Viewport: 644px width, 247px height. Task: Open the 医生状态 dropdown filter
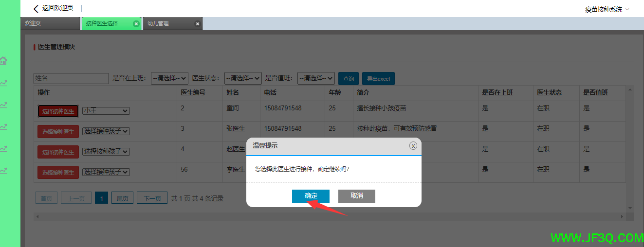point(243,78)
